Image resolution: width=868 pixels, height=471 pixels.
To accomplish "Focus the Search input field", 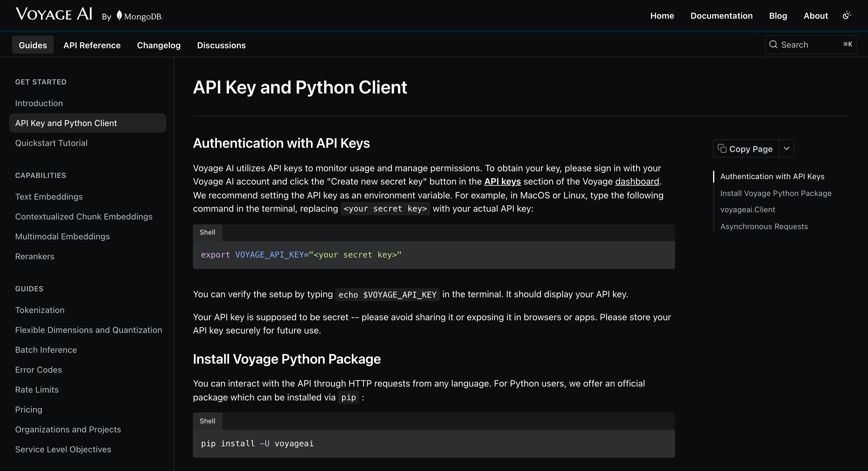I will tap(810, 45).
